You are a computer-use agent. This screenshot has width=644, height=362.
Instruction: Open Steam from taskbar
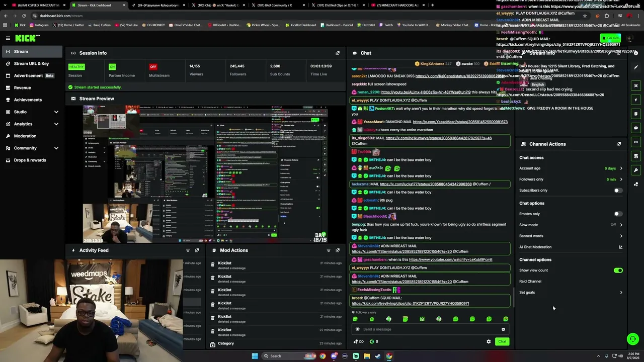point(378,356)
